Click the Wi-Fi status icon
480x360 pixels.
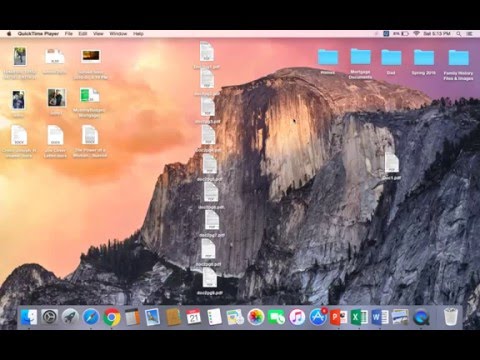pos(416,34)
